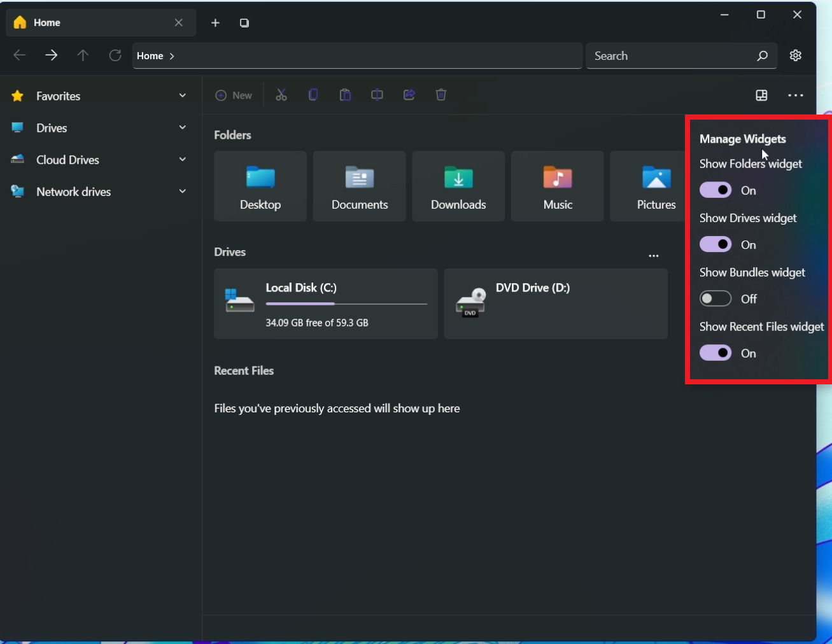Collapse the Drives section in the sidebar
This screenshot has height=644, width=832.
click(x=183, y=127)
